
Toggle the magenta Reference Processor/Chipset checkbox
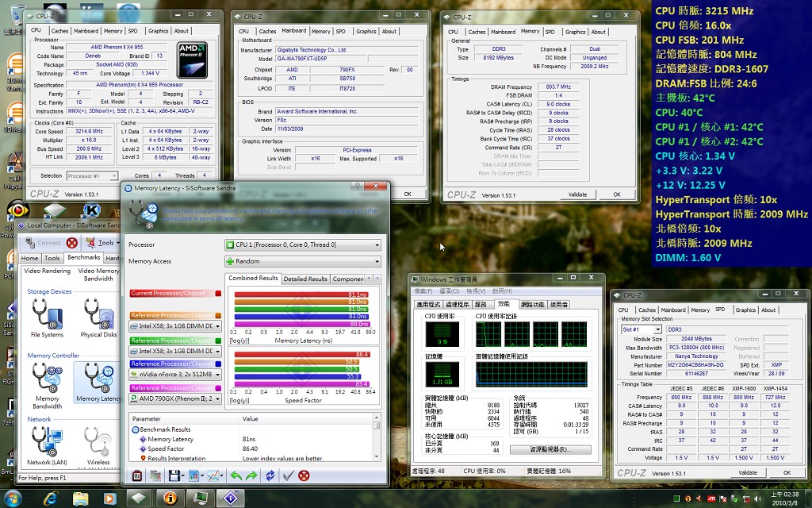tap(218, 387)
